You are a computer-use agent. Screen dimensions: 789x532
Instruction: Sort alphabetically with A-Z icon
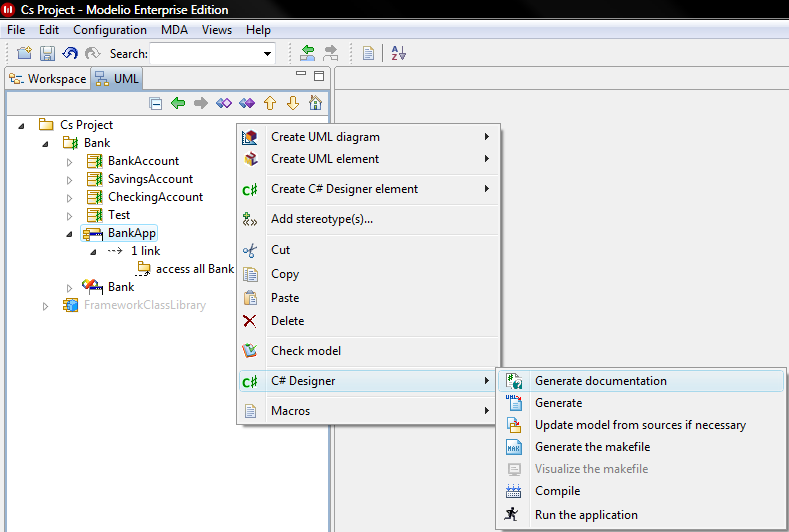pyautogui.click(x=399, y=53)
